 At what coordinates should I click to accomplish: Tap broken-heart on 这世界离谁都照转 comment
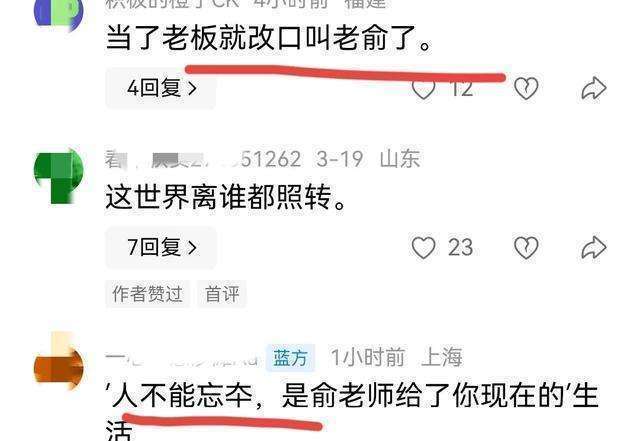click(526, 247)
